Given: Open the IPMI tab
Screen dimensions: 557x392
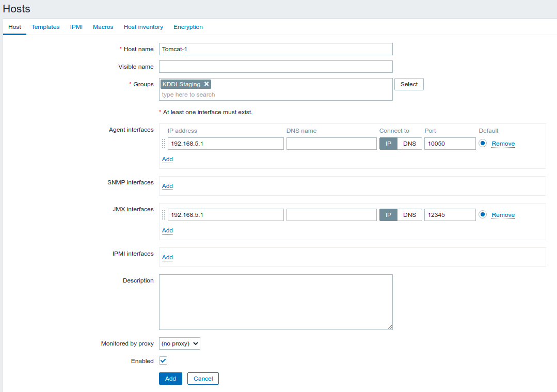Looking at the screenshot, I should point(76,27).
